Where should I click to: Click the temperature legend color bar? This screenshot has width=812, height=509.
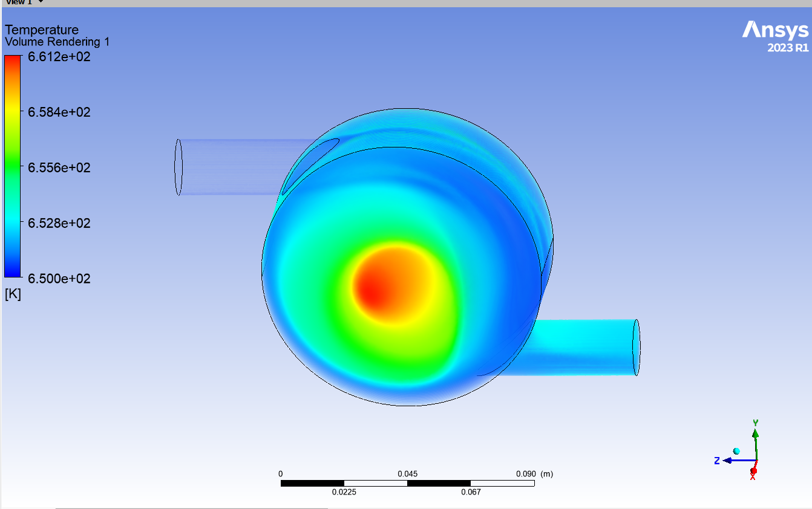click(x=12, y=166)
